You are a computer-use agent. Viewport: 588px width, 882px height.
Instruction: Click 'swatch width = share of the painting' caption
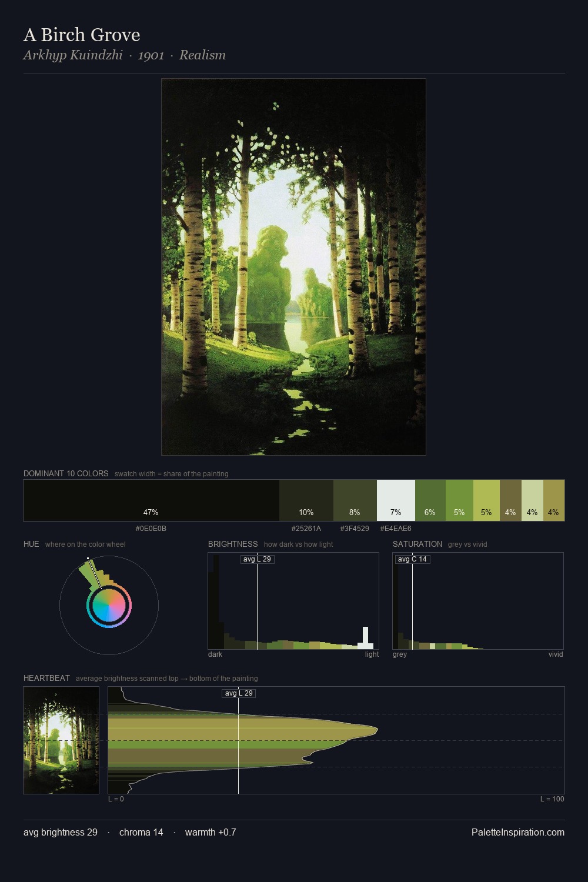pyautogui.click(x=171, y=474)
